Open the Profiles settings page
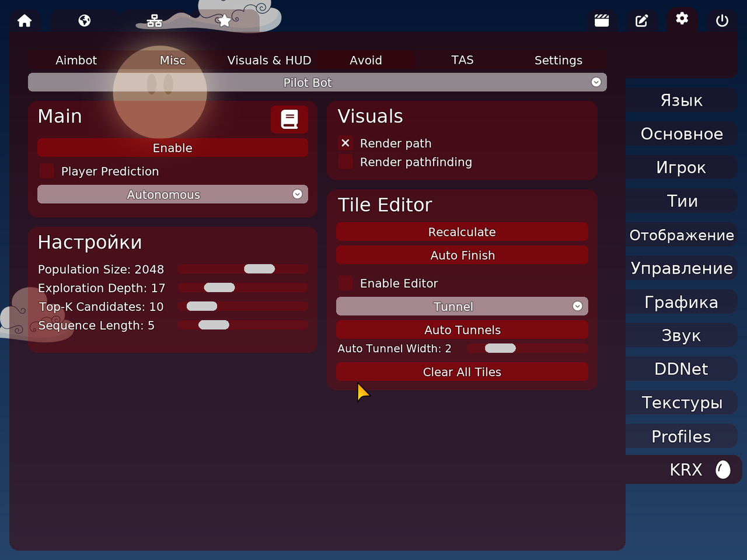This screenshot has height=560, width=747. point(682,436)
